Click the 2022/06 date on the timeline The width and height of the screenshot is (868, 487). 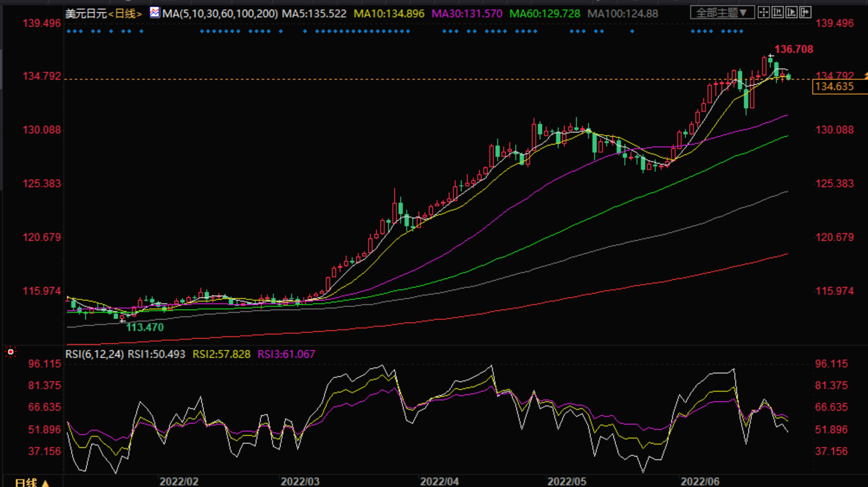click(x=699, y=481)
